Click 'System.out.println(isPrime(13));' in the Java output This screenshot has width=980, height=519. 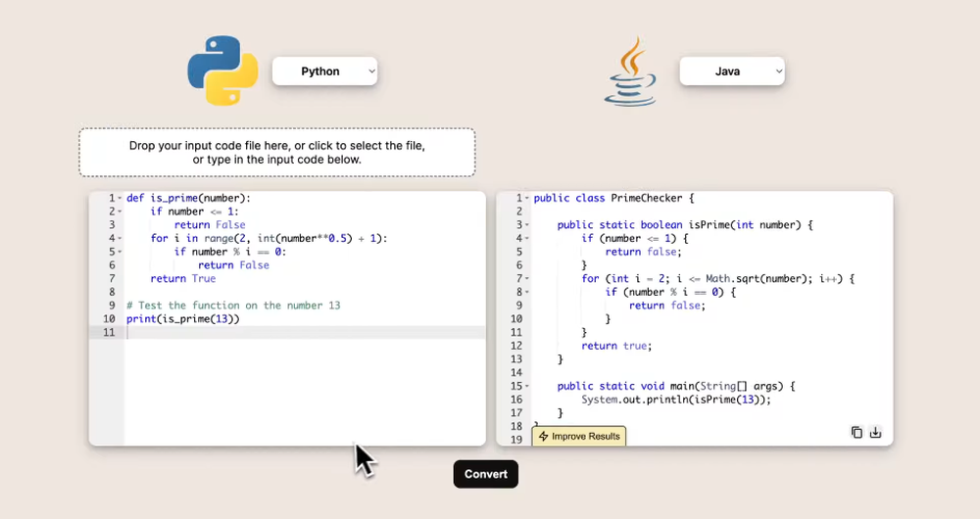coord(676,400)
